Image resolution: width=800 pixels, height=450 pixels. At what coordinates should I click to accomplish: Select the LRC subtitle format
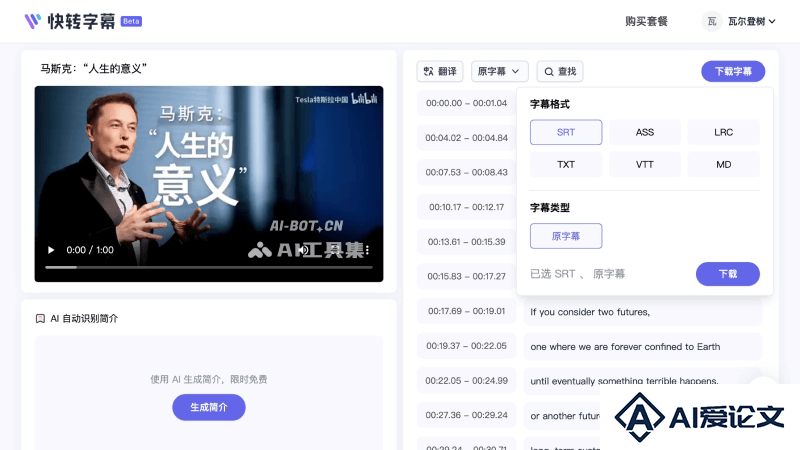coord(723,132)
